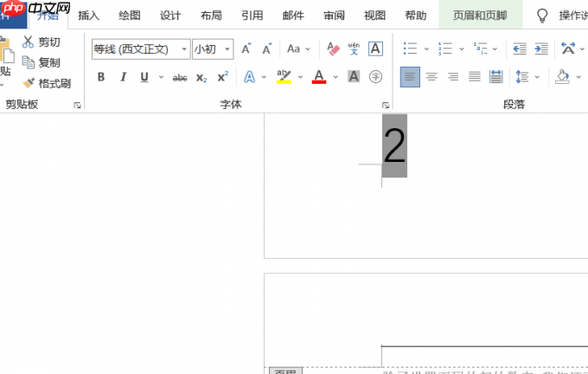This screenshot has height=374, width=588.
Task: Open the font name dropdown
Action: click(184, 49)
